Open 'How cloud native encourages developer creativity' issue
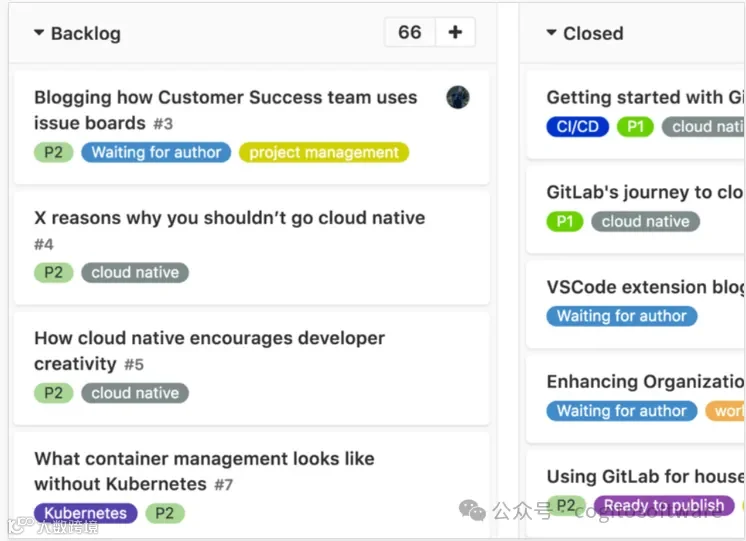 click(x=209, y=351)
